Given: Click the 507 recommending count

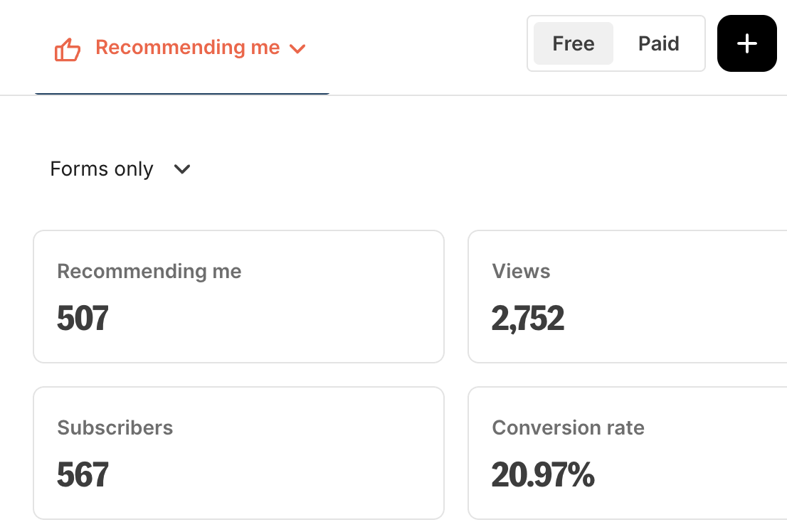Looking at the screenshot, I should [x=83, y=318].
